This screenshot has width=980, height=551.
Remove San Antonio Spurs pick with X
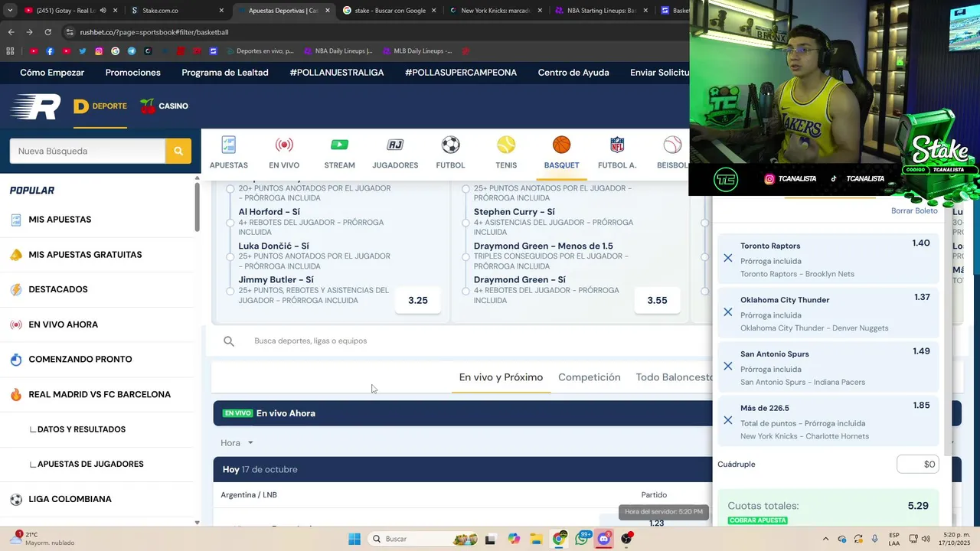click(x=728, y=366)
